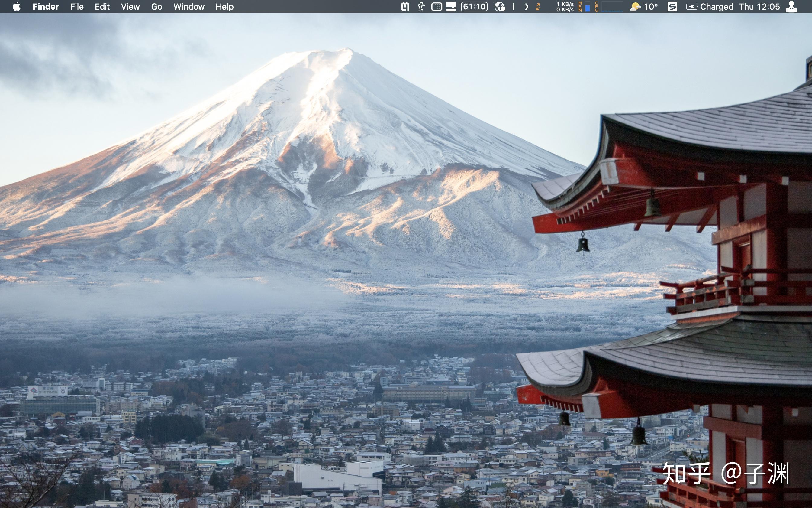This screenshot has height=508, width=812.
Task: Open the Apple menu
Action: click(16, 6)
